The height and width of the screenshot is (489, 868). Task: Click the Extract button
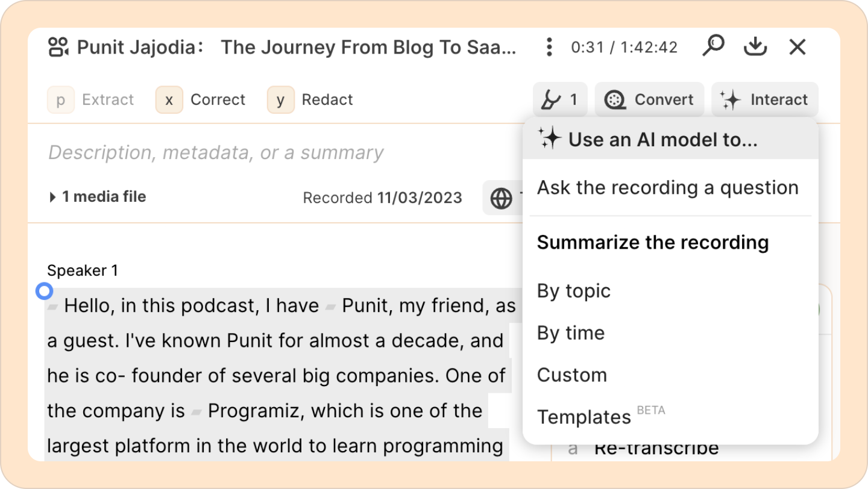91,99
